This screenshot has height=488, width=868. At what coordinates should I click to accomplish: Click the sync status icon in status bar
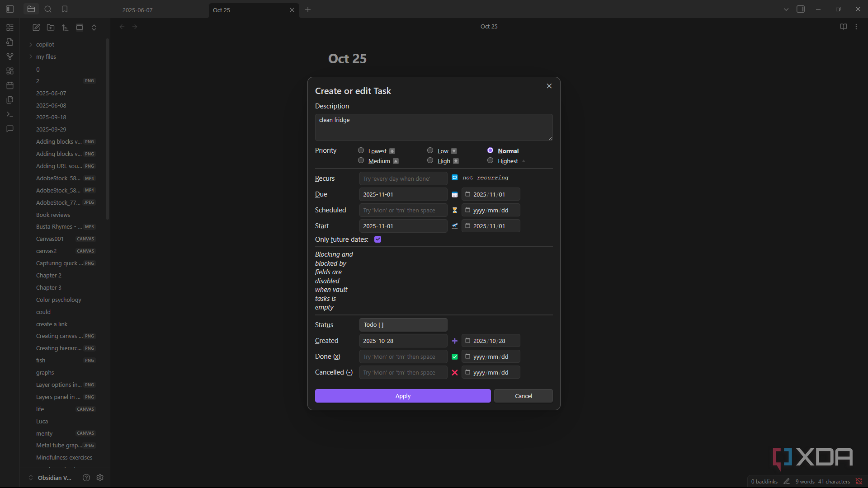[859, 481]
